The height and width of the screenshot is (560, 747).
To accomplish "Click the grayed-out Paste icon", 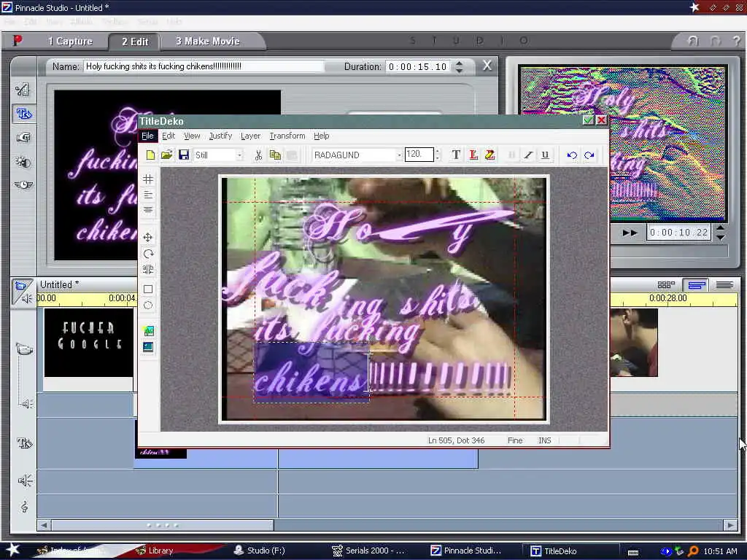I will point(292,155).
